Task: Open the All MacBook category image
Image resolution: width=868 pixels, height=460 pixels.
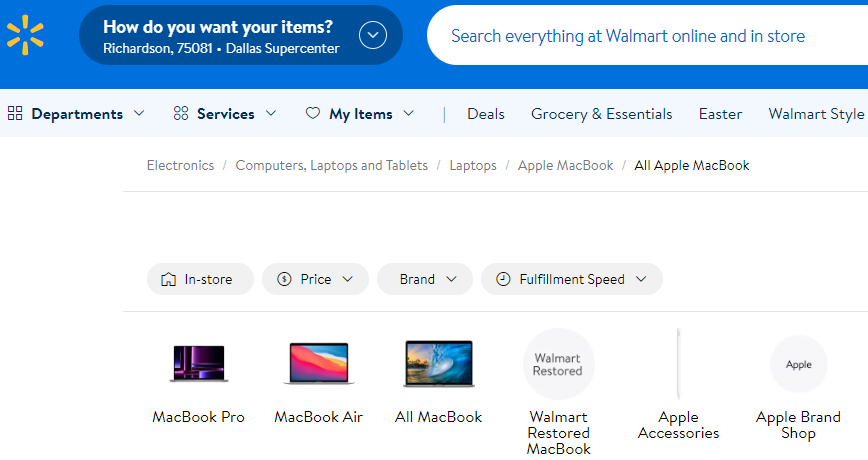Action: click(438, 364)
